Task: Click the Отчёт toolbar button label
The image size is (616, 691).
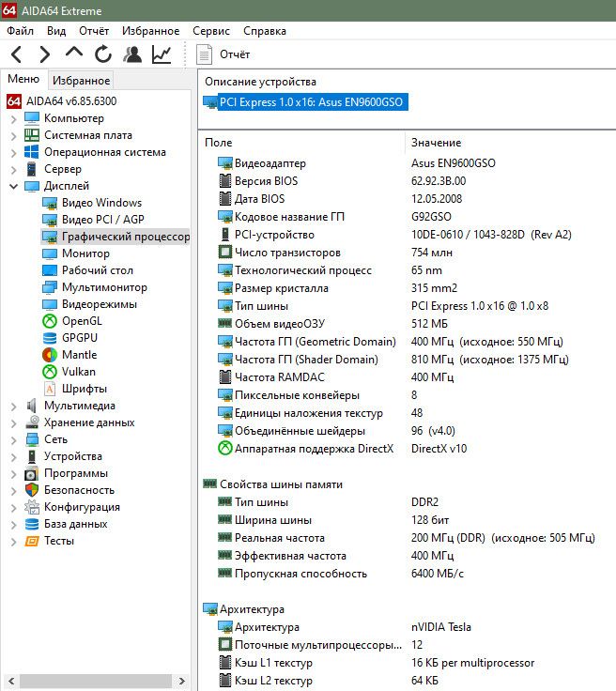Action: [235, 54]
